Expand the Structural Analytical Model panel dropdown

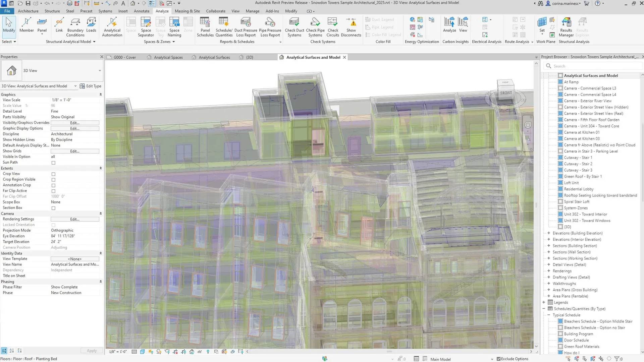[x=94, y=42]
